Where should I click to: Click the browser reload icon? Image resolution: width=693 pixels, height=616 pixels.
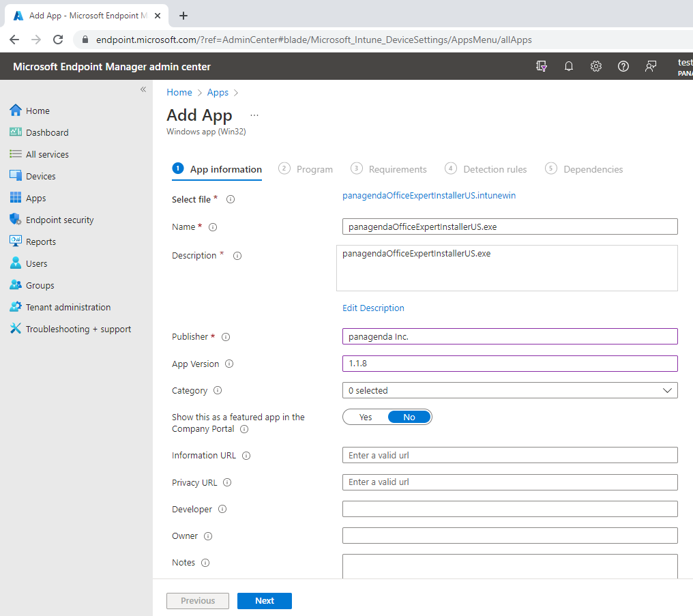point(58,40)
